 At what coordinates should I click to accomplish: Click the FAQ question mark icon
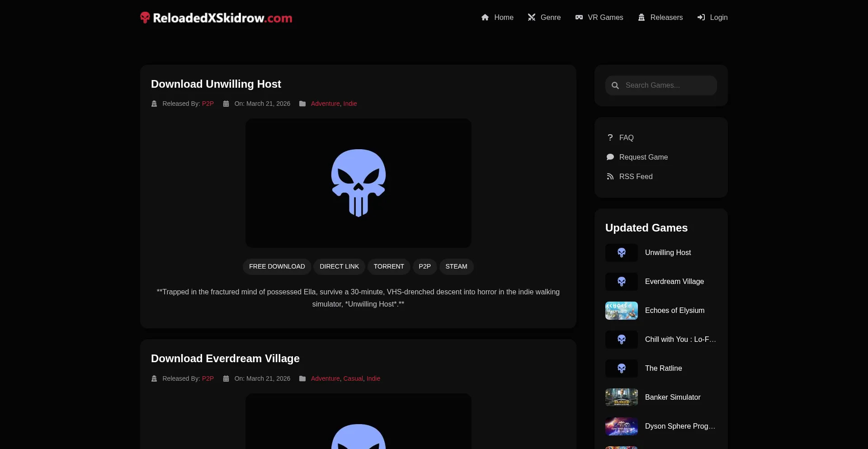(610, 137)
